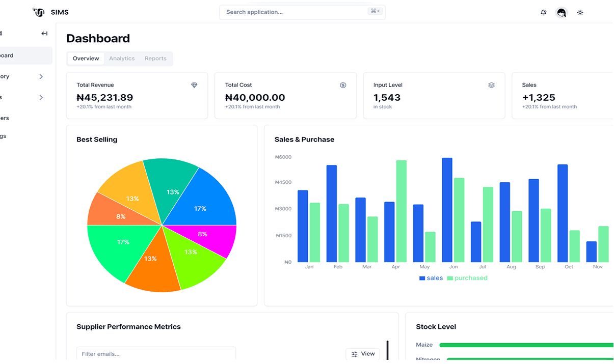The height and width of the screenshot is (364, 614).
Task: Collapse sidebar with arrow icon
Action: point(44,34)
